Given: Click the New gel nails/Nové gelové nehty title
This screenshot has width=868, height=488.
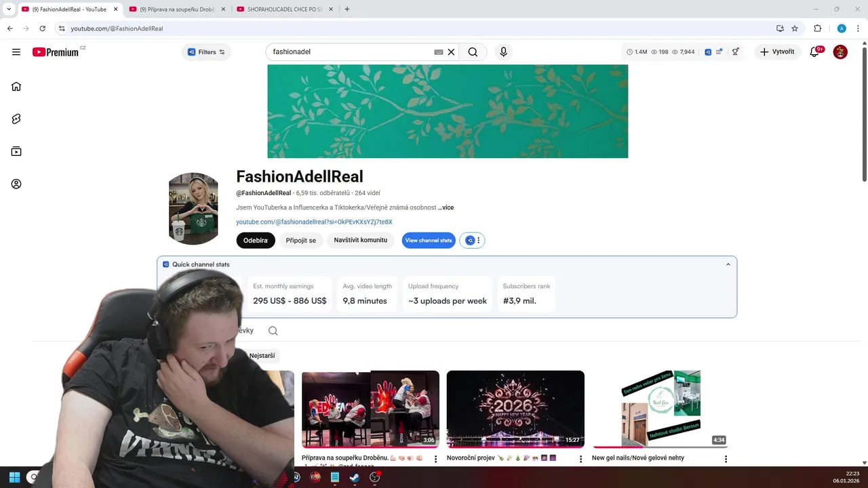Looking at the screenshot, I should (x=638, y=458).
